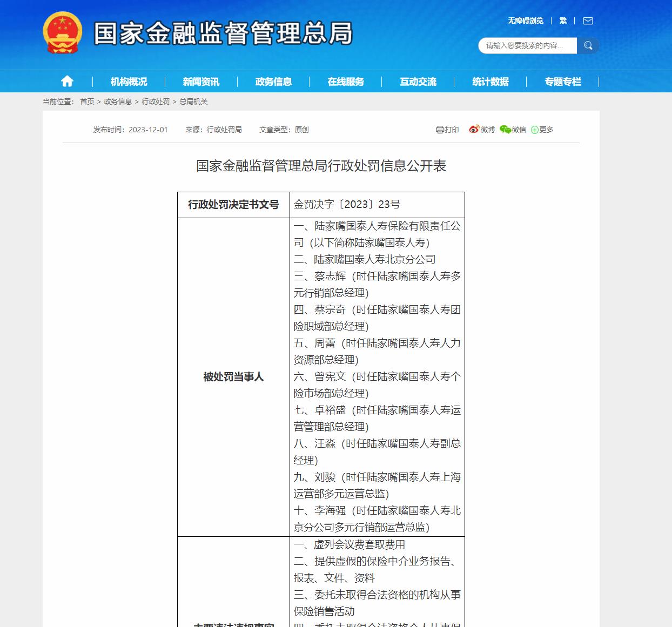Click inside the search input field
This screenshot has width=672, height=627.
coord(527,45)
